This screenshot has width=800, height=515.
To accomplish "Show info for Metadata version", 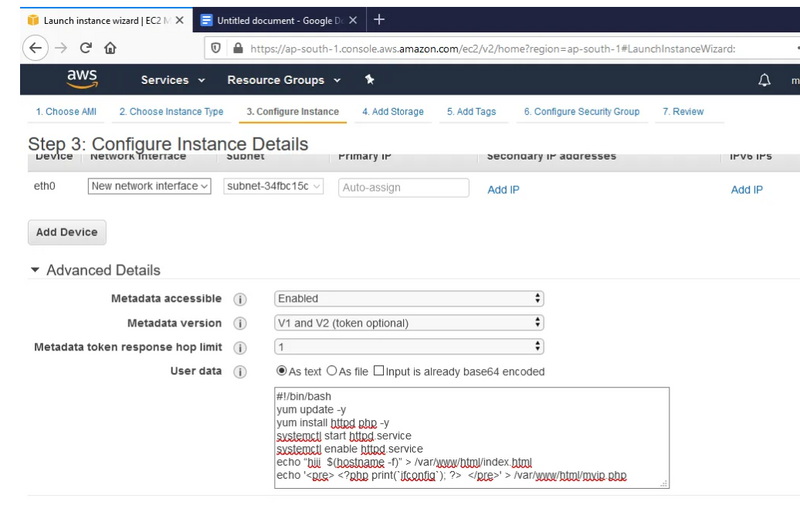I will [x=240, y=324].
